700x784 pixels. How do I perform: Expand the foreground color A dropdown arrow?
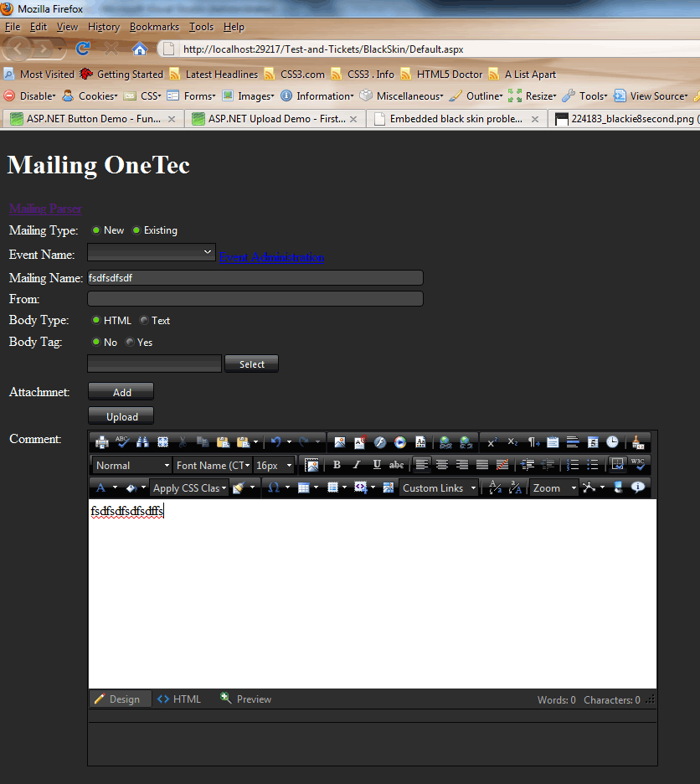115,487
